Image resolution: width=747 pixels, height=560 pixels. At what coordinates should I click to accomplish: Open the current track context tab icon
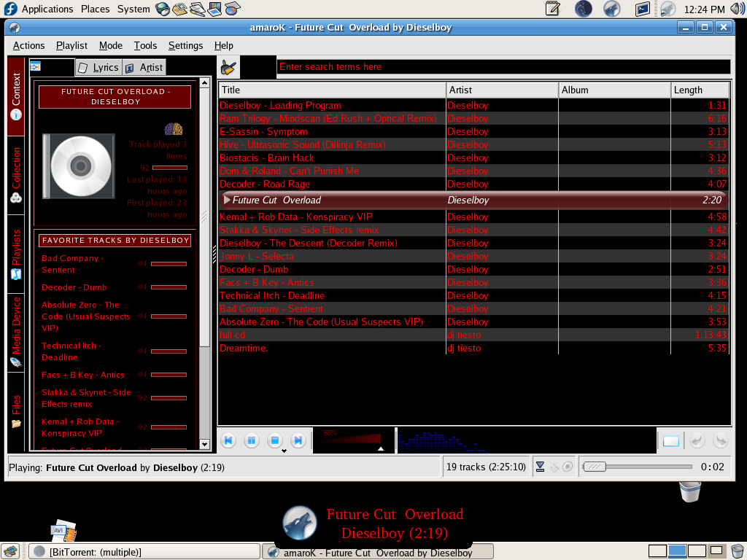pyautogui.click(x=35, y=66)
